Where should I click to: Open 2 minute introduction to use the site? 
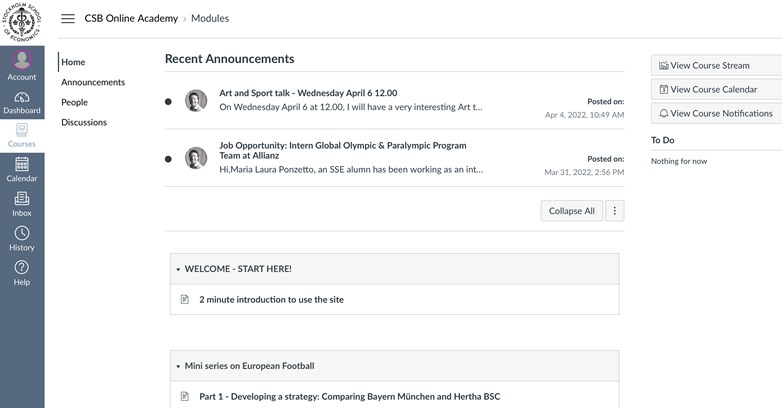tap(271, 299)
